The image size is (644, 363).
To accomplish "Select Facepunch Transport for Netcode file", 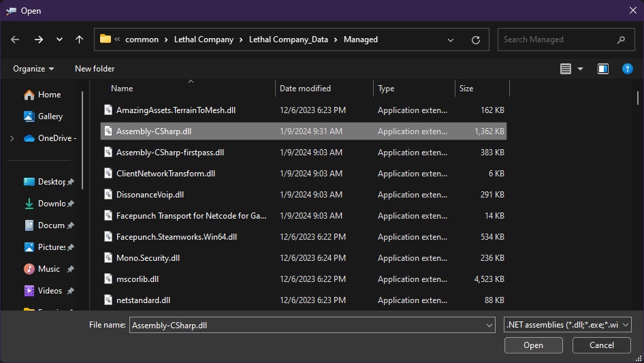I will pyautogui.click(x=304, y=216).
